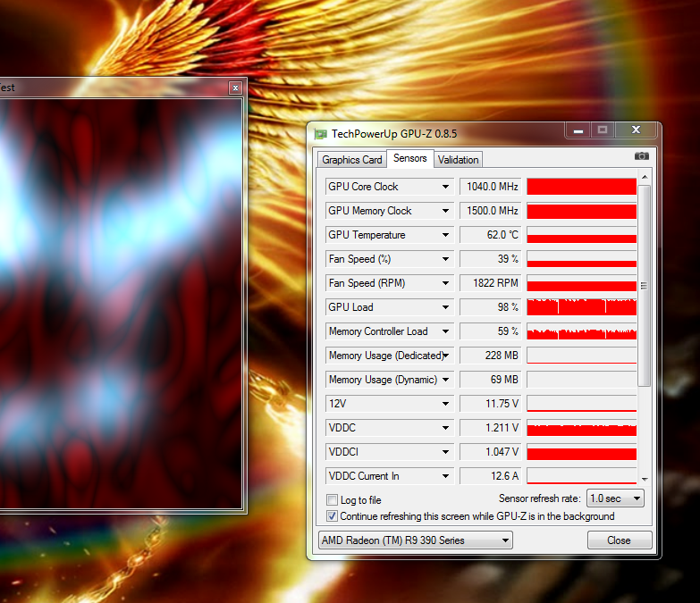
Task: Click the VDDC voltage history graph
Action: click(x=582, y=427)
